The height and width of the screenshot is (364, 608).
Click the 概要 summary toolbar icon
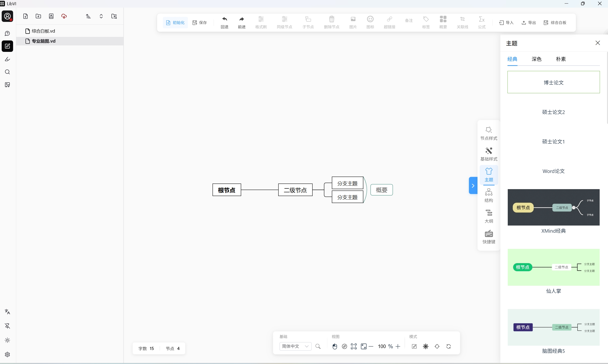[443, 22]
